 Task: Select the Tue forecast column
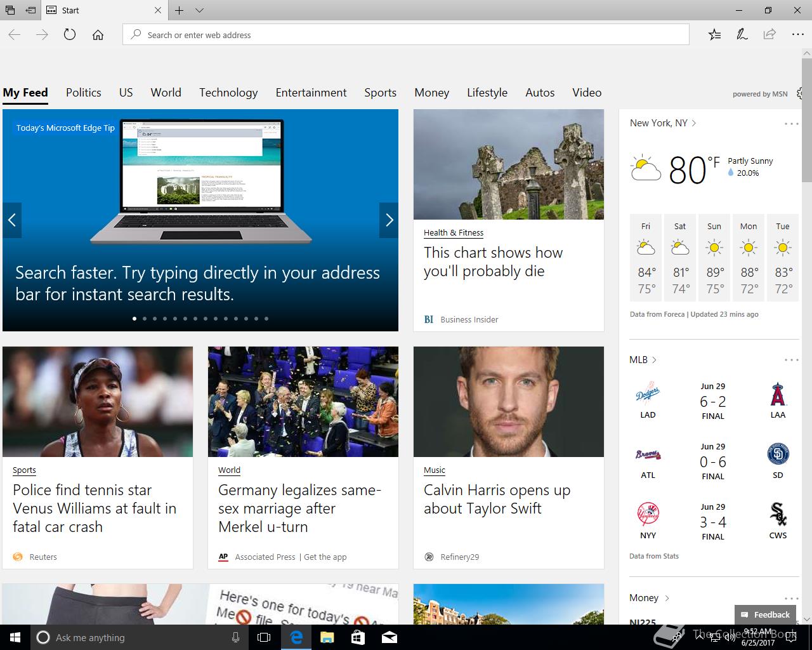coord(783,258)
